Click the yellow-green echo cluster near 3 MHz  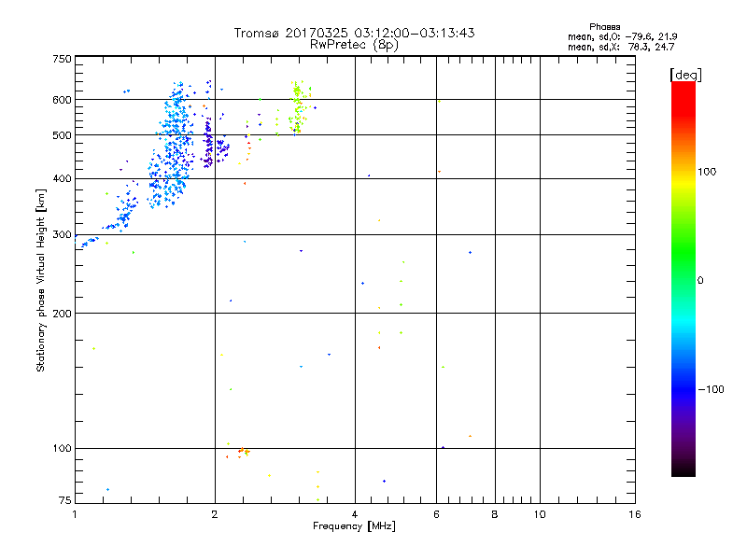(297, 107)
